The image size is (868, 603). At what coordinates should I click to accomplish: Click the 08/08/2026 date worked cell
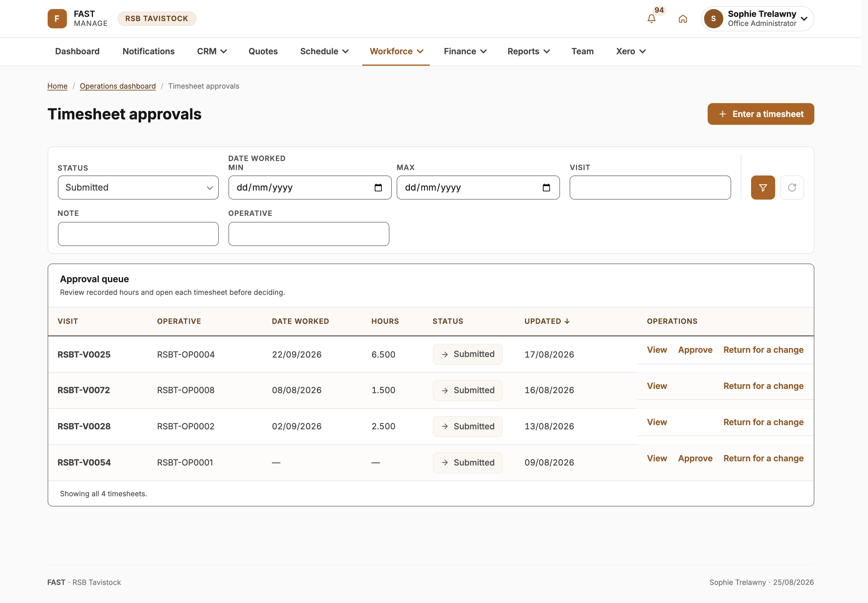tap(297, 390)
